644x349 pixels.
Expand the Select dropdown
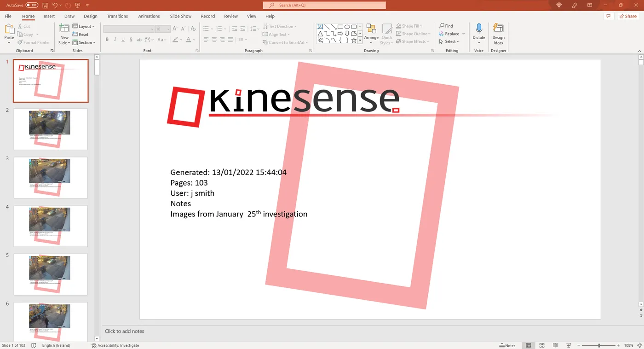tap(448, 41)
